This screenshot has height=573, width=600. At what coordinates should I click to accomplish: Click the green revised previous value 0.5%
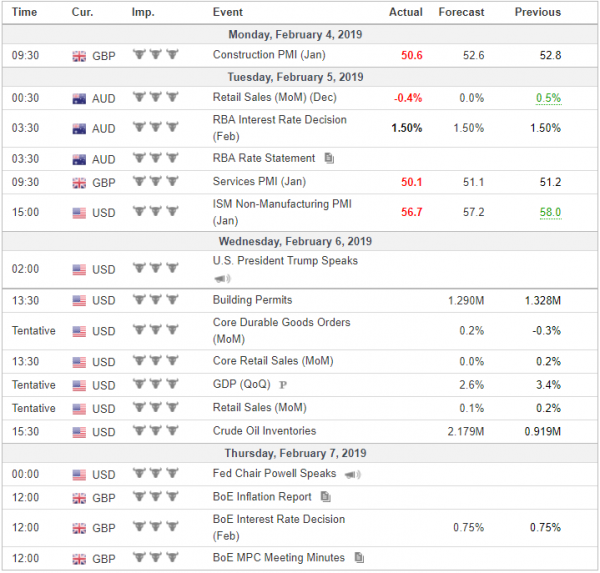pos(548,98)
